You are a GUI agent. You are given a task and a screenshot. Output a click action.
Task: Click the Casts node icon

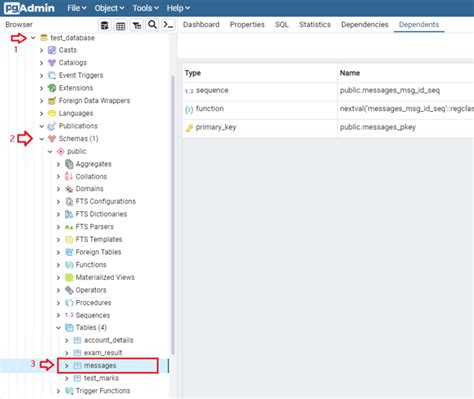[x=52, y=50]
